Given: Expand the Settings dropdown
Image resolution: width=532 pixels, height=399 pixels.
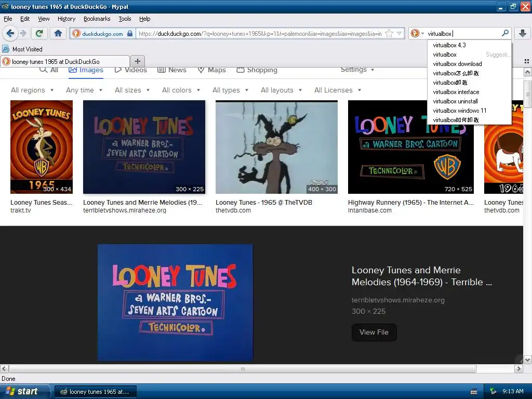Looking at the screenshot, I should click(x=357, y=70).
